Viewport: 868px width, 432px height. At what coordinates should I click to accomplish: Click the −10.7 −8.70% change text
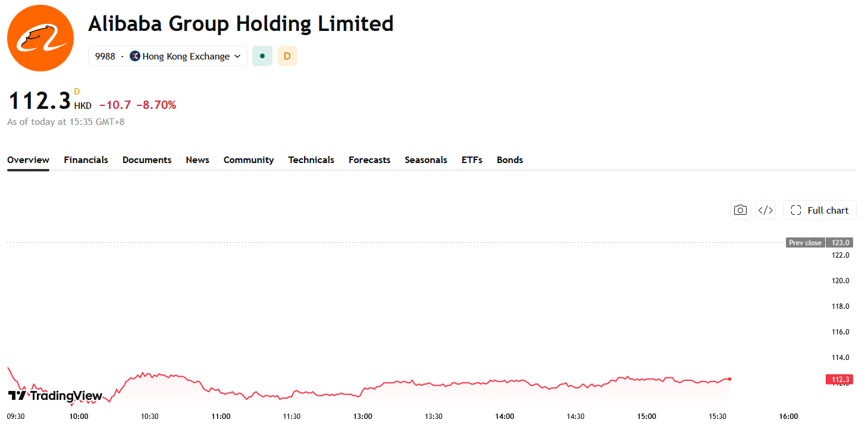click(x=137, y=105)
